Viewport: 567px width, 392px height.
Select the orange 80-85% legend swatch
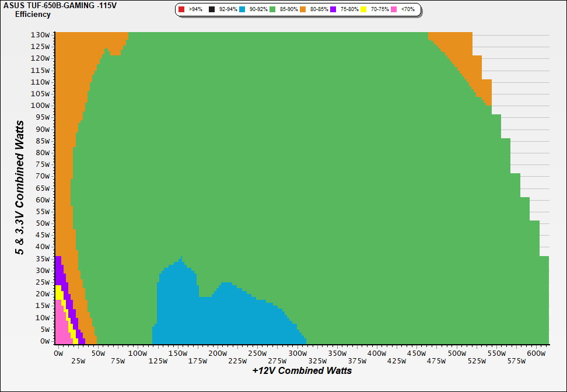303,10
